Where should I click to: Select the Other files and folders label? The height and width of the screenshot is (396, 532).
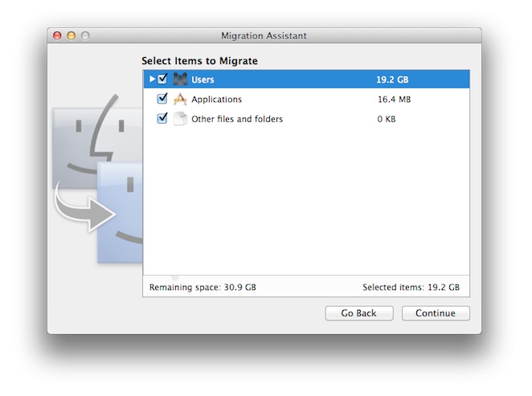[237, 119]
